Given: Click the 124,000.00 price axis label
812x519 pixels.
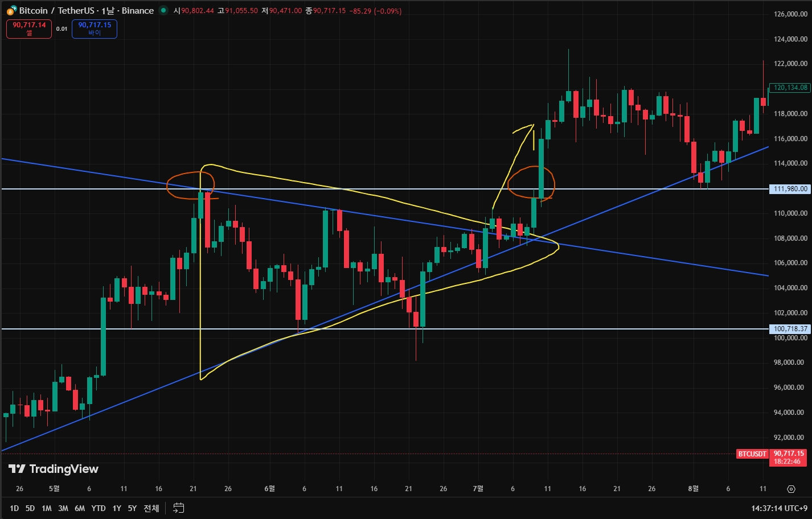Looking at the screenshot, I should point(790,39).
